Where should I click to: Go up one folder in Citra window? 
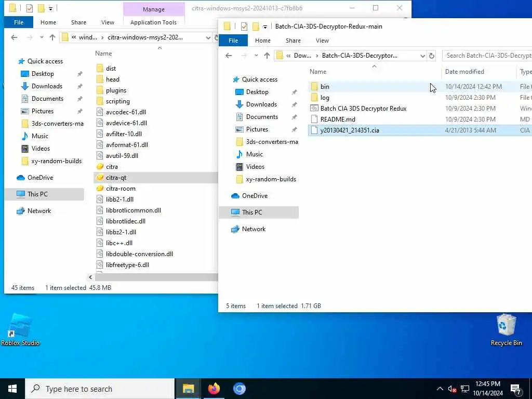[x=52, y=37]
